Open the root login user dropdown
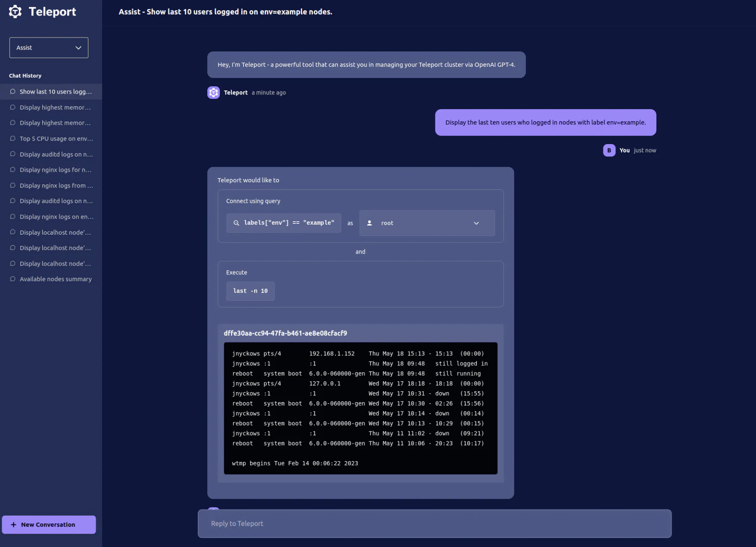Image resolution: width=756 pixels, height=547 pixels. [427, 223]
